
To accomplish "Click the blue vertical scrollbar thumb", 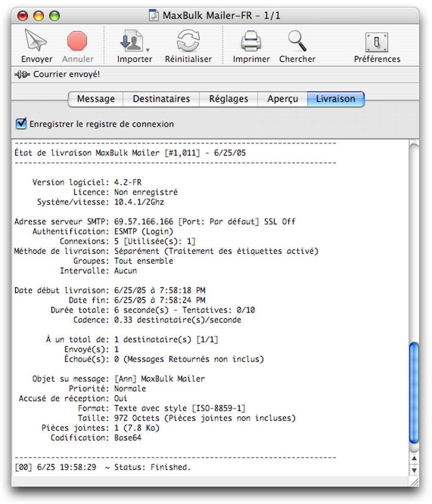I will (x=414, y=393).
